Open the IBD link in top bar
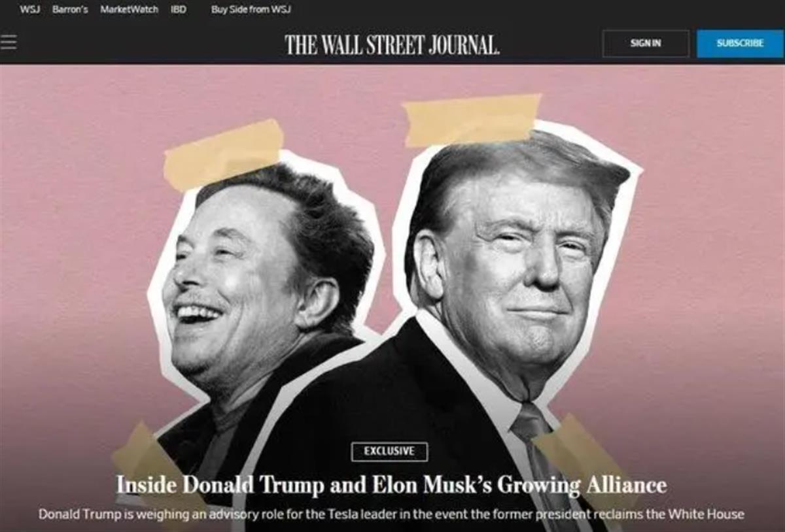 click(179, 9)
